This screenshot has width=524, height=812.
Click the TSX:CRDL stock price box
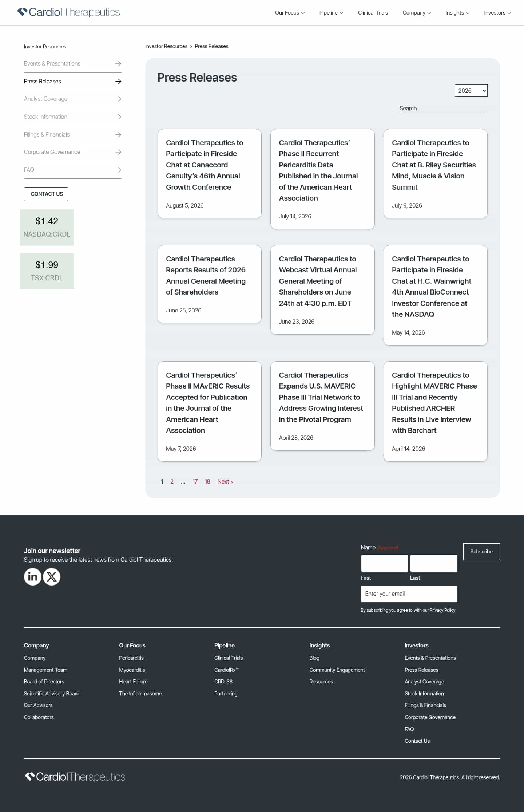[47, 271]
